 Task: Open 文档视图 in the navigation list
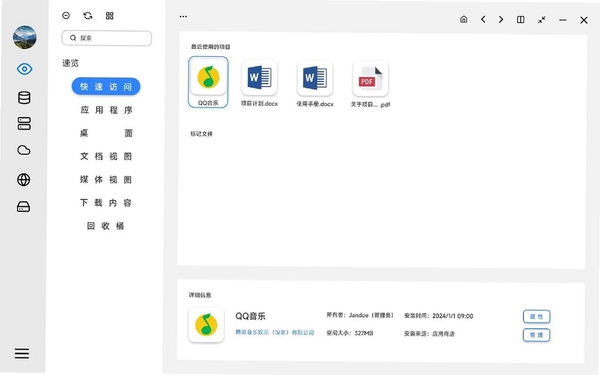coord(106,156)
